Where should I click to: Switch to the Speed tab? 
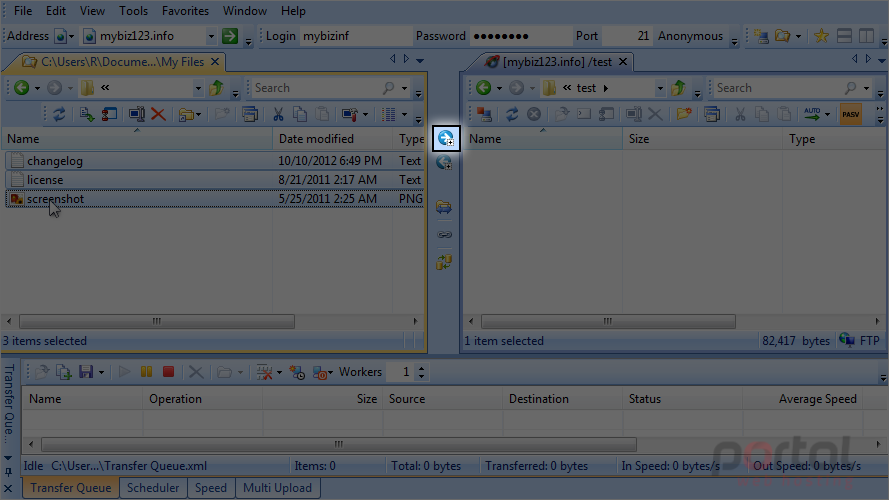coord(210,488)
